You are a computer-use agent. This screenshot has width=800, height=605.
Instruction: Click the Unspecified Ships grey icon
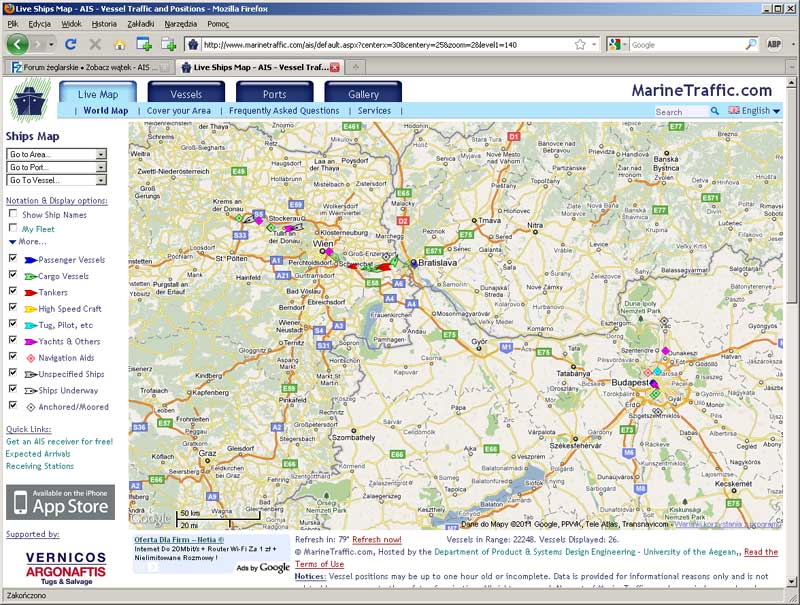31,374
